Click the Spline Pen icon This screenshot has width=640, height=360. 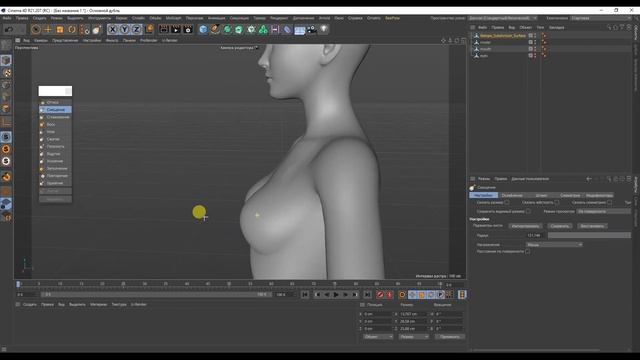pyautogui.click(x=215, y=29)
